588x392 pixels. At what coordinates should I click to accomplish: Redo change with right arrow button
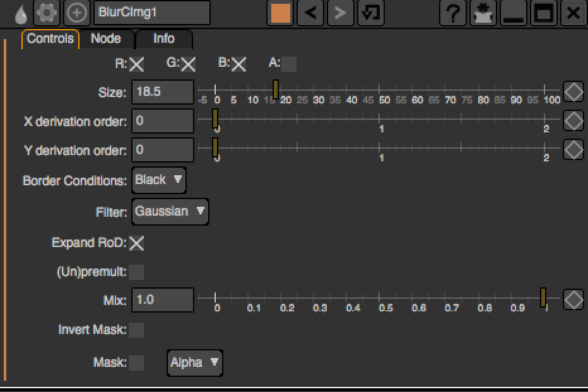[x=339, y=13]
